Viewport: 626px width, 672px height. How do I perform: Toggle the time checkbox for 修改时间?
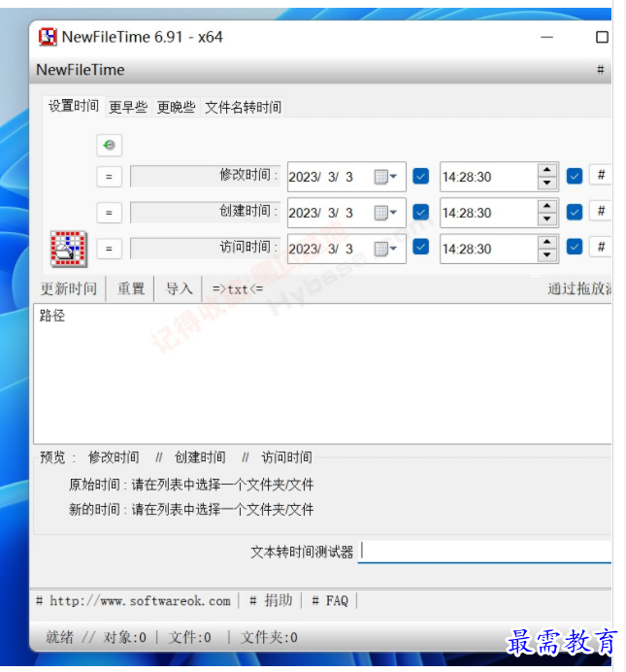(x=575, y=176)
